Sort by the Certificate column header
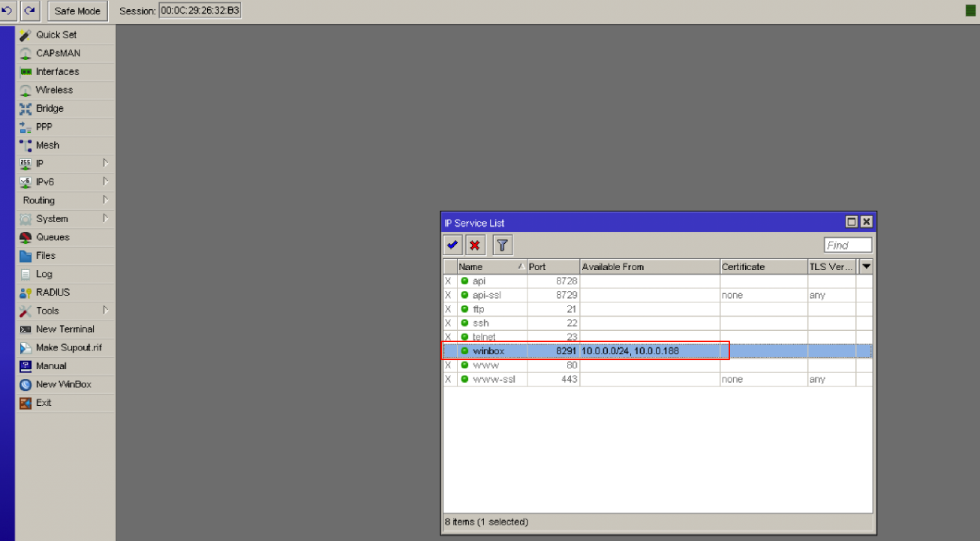The height and width of the screenshot is (541, 980). pyautogui.click(x=764, y=266)
